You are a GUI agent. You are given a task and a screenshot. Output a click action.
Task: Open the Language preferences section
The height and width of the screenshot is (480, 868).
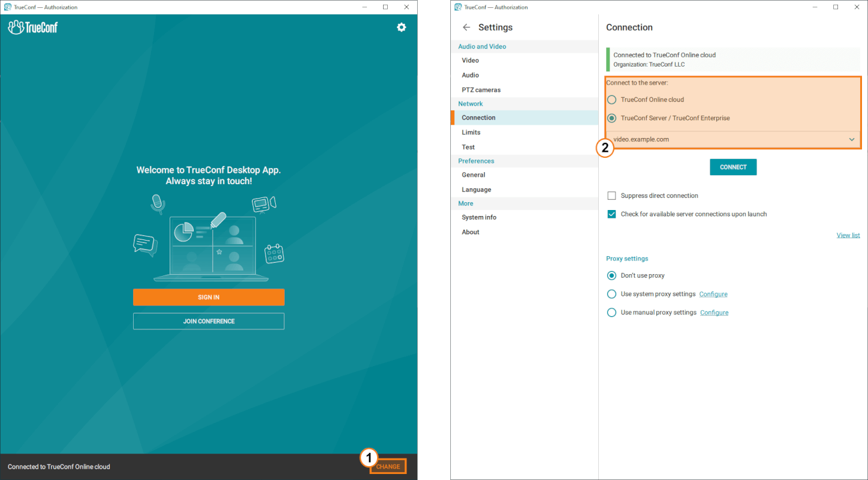coord(525,190)
